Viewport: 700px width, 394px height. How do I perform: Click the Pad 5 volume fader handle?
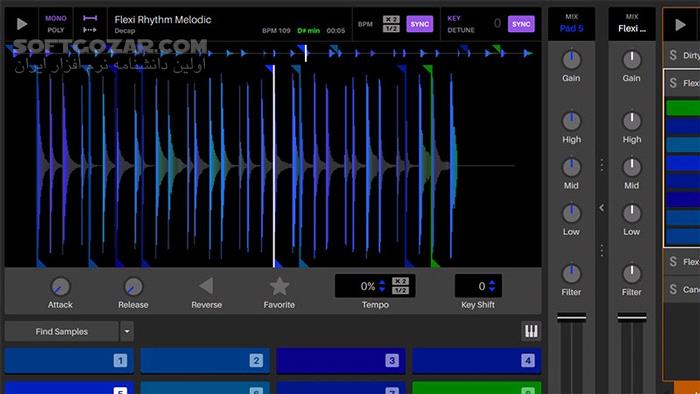[x=571, y=318]
